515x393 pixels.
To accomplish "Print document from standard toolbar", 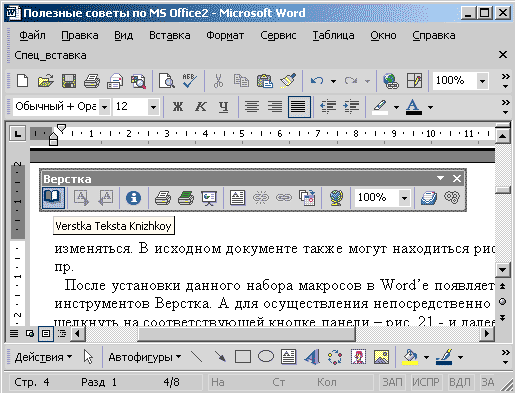I will pyautogui.click(x=92, y=81).
